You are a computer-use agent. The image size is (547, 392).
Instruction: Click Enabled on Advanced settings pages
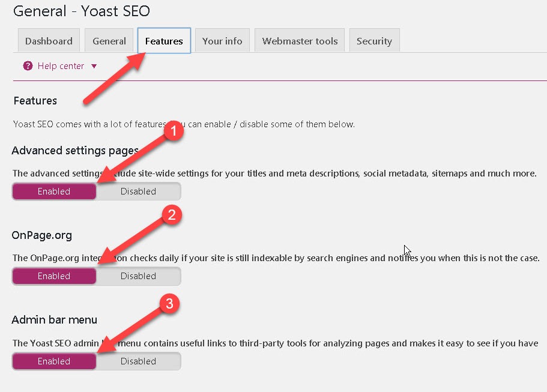53,191
